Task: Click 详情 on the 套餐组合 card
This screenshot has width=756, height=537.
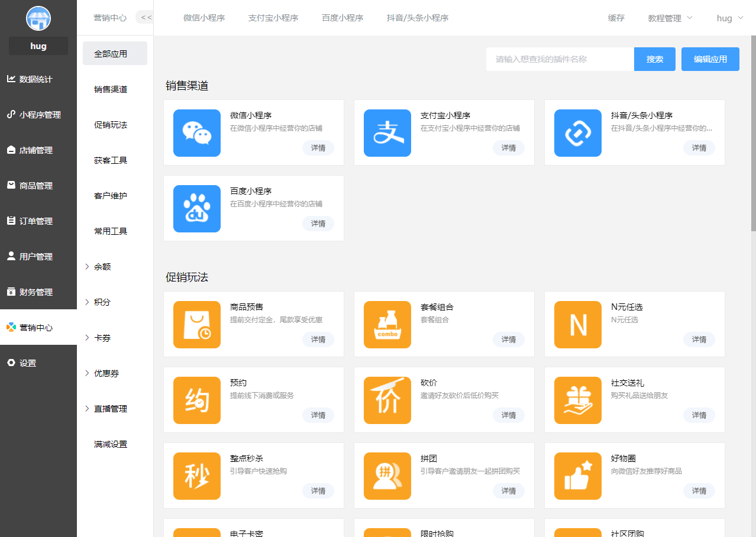Action: tap(509, 339)
